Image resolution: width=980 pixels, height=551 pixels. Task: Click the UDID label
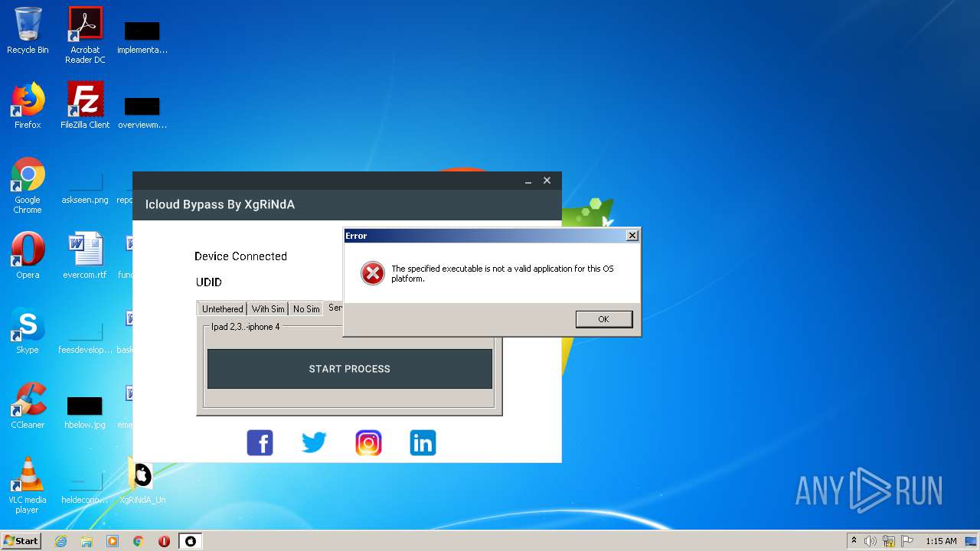[209, 282]
